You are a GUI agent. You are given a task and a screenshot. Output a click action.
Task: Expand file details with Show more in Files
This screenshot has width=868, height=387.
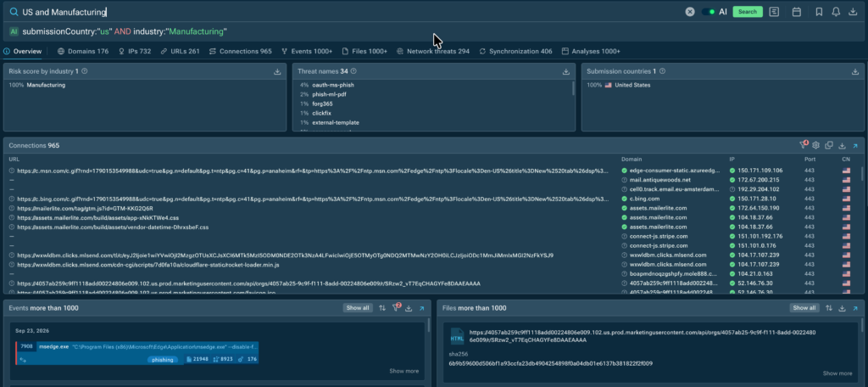point(837,373)
